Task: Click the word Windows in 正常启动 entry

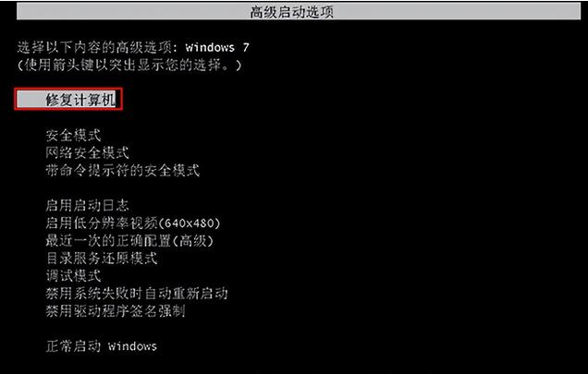Action: (133, 346)
